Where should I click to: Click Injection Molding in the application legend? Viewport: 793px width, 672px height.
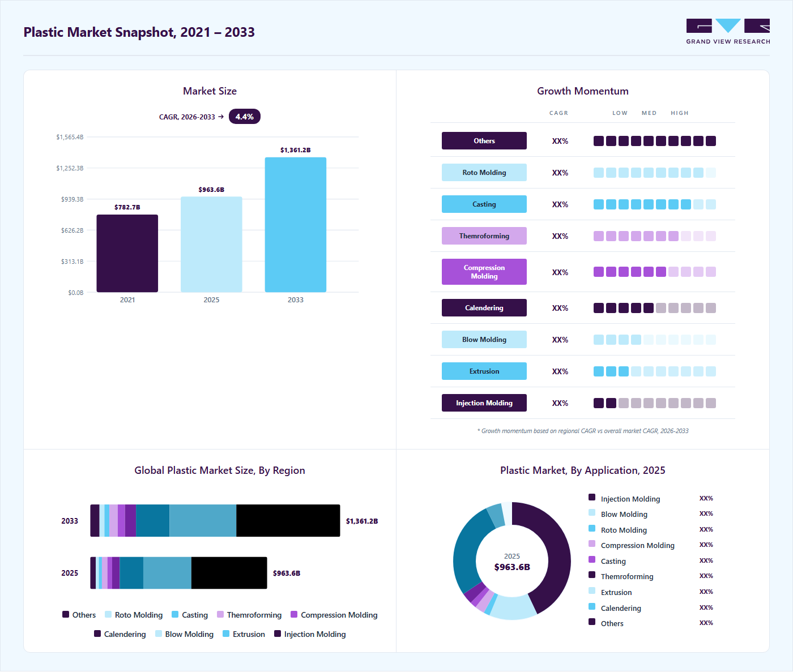[630, 499]
